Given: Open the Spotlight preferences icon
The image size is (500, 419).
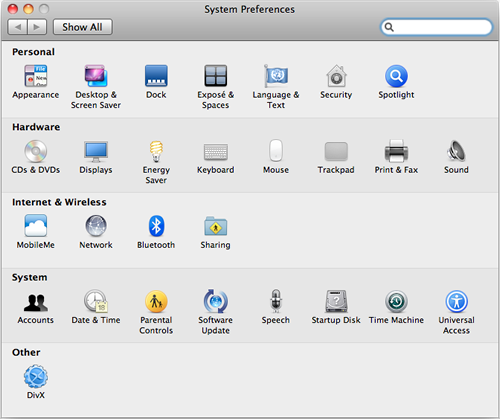Looking at the screenshot, I should (x=396, y=76).
